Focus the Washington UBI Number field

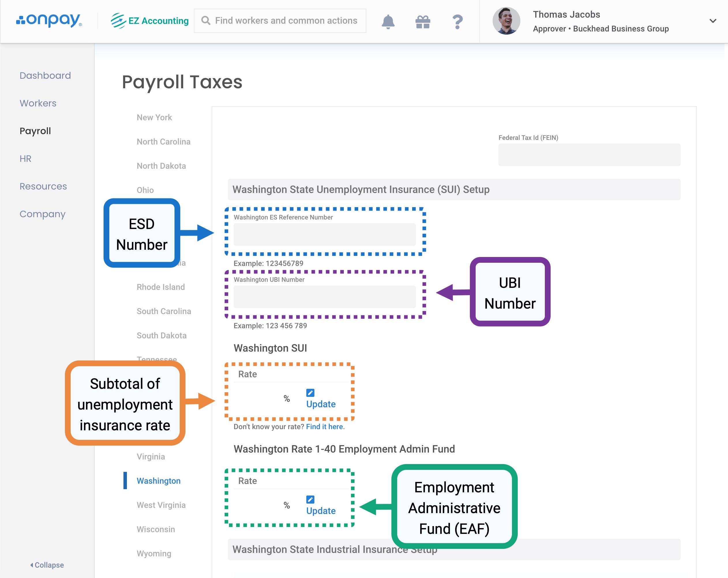324,297
